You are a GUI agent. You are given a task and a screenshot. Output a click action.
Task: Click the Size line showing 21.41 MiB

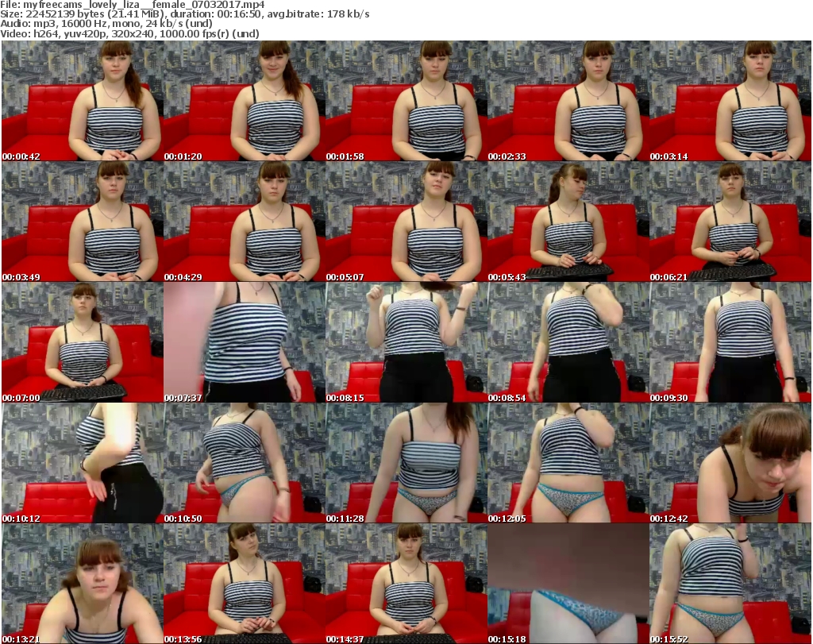coord(185,14)
